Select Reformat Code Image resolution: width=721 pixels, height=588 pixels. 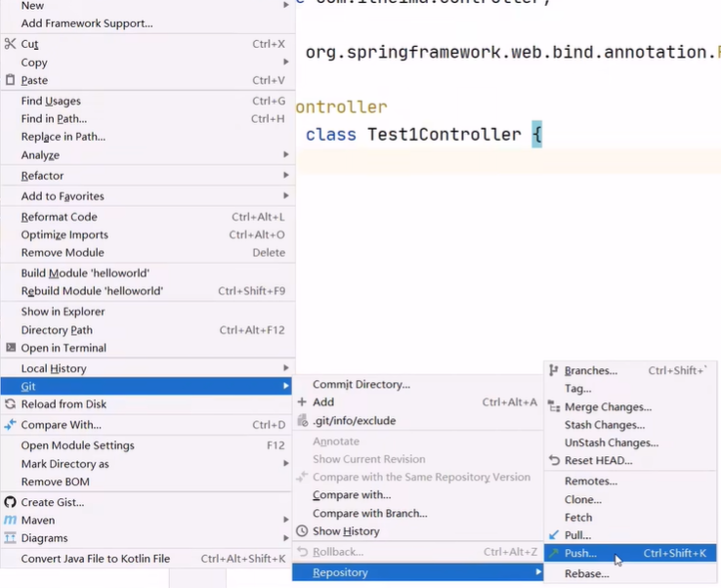148,217
